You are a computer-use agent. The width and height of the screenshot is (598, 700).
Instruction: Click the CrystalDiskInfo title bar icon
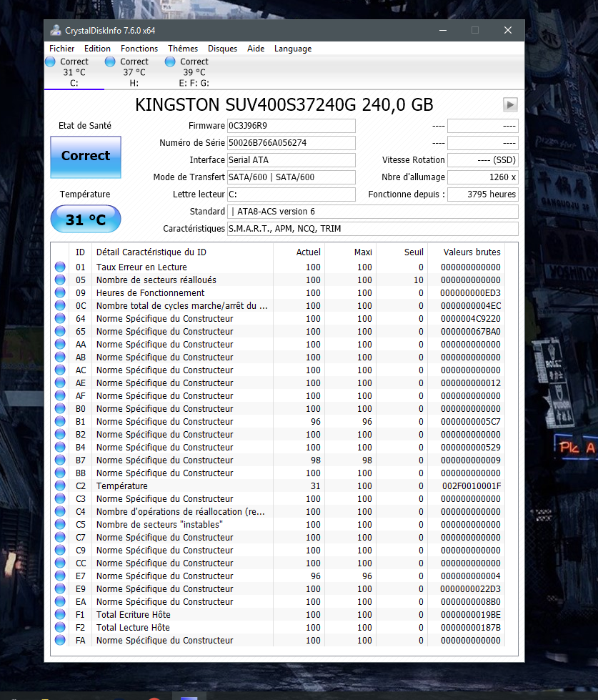[56, 30]
